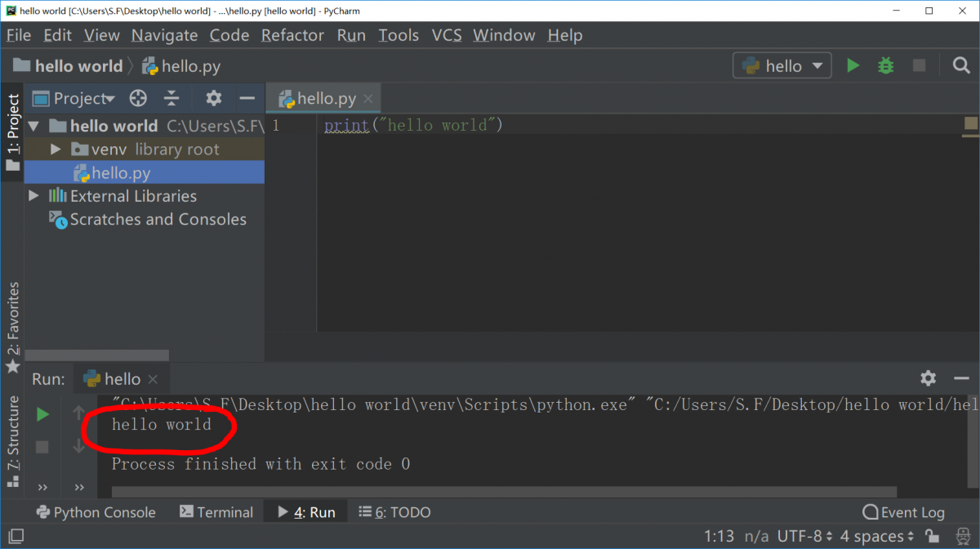Open the Event Log
The width and height of the screenshot is (980, 549).
click(x=904, y=512)
